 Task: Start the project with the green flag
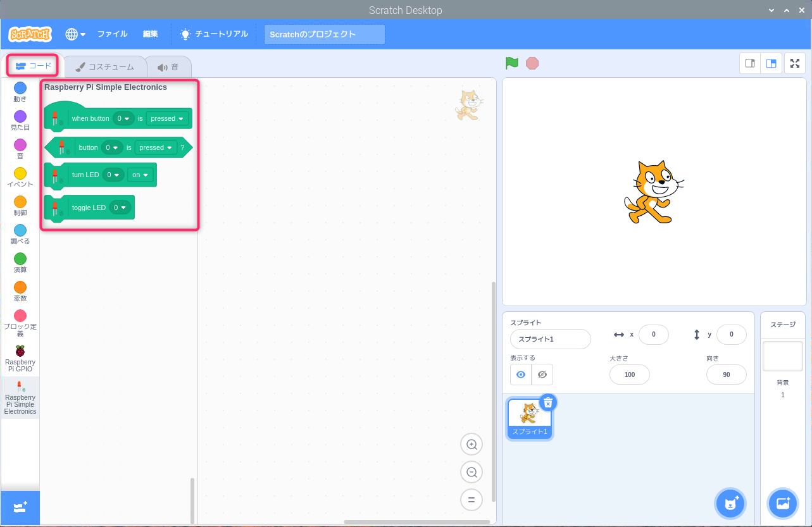(511, 63)
